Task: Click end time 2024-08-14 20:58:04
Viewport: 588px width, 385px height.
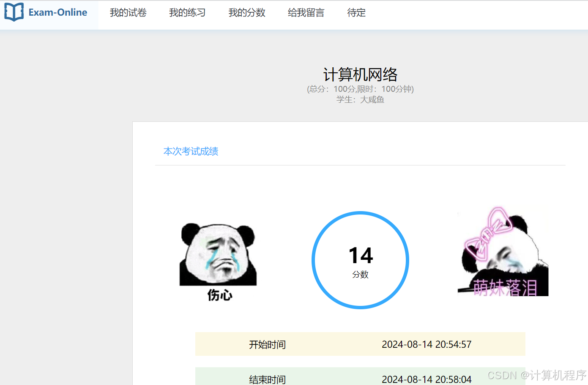Action: [x=427, y=379]
